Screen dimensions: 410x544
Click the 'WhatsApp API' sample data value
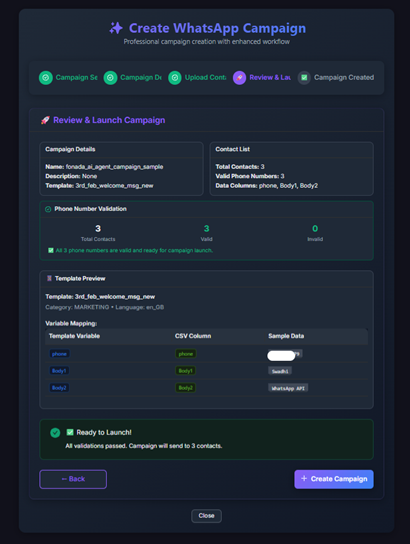pyautogui.click(x=288, y=388)
